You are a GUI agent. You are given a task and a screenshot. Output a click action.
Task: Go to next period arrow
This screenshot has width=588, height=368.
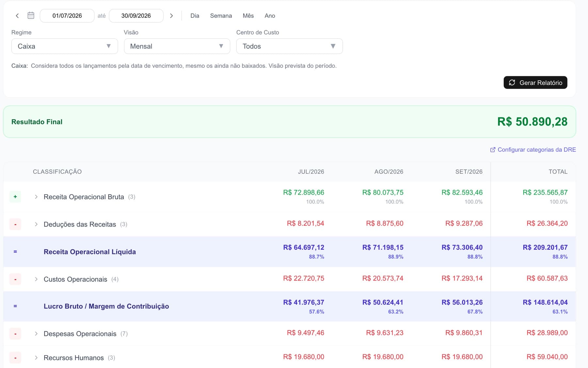[x=171, y=16]
